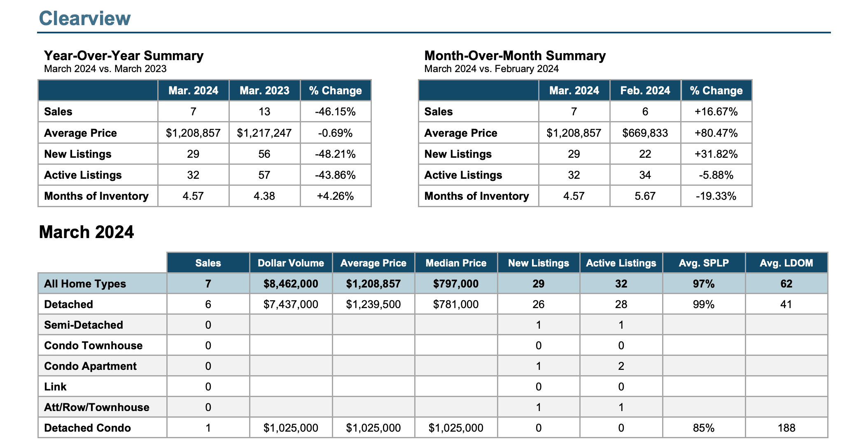Screen dimensions: 868x444
Task: Click the 188 Detached Condo LDOM value
Action: point(786,428)
